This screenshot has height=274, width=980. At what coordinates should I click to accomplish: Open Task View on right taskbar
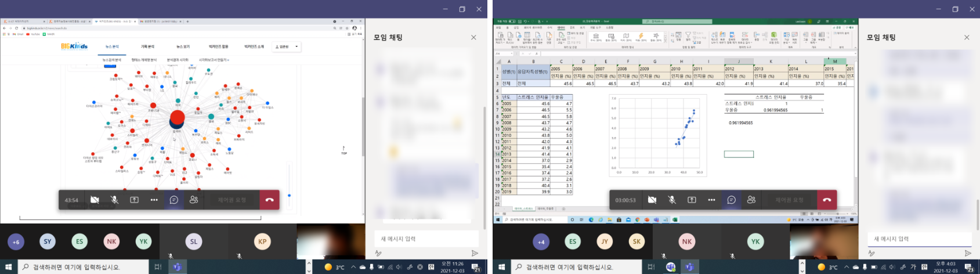pos(651,267)
